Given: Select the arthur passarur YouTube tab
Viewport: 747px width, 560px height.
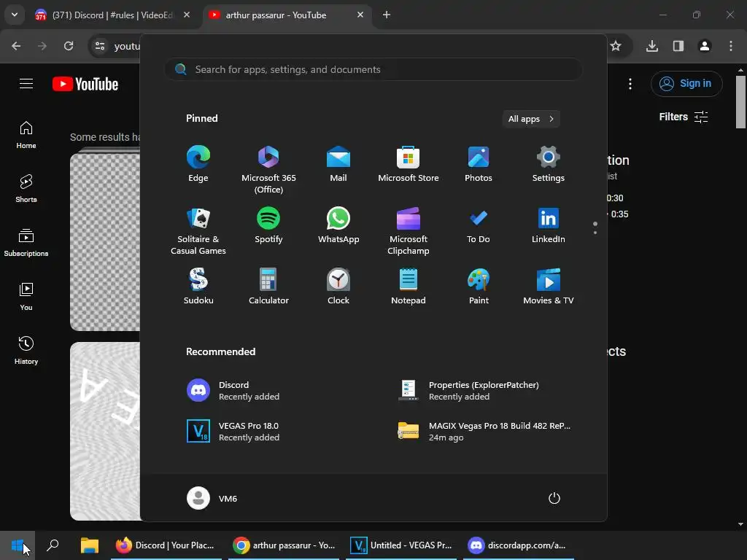Looking at the screenshot, I should (287, 15).
